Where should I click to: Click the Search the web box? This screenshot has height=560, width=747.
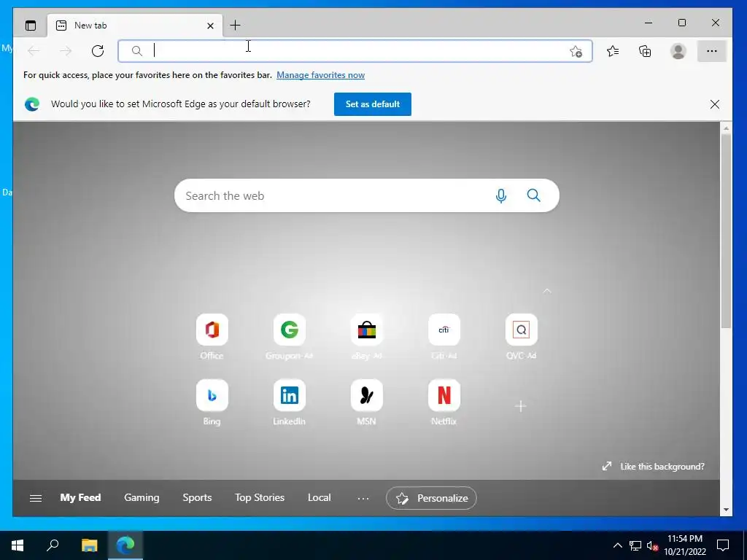[x=367, y=195]
